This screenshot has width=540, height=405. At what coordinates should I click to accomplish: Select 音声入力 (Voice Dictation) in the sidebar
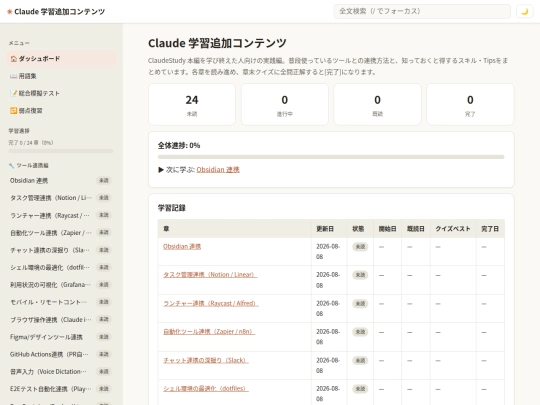(x=61, y=372)
